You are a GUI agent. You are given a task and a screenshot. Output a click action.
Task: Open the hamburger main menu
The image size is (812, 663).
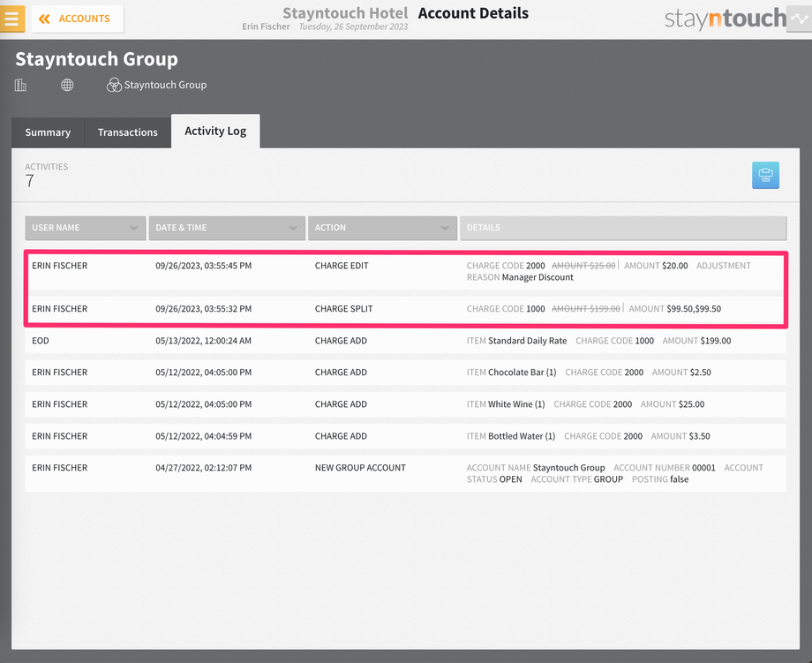click(x=11, y=19)
